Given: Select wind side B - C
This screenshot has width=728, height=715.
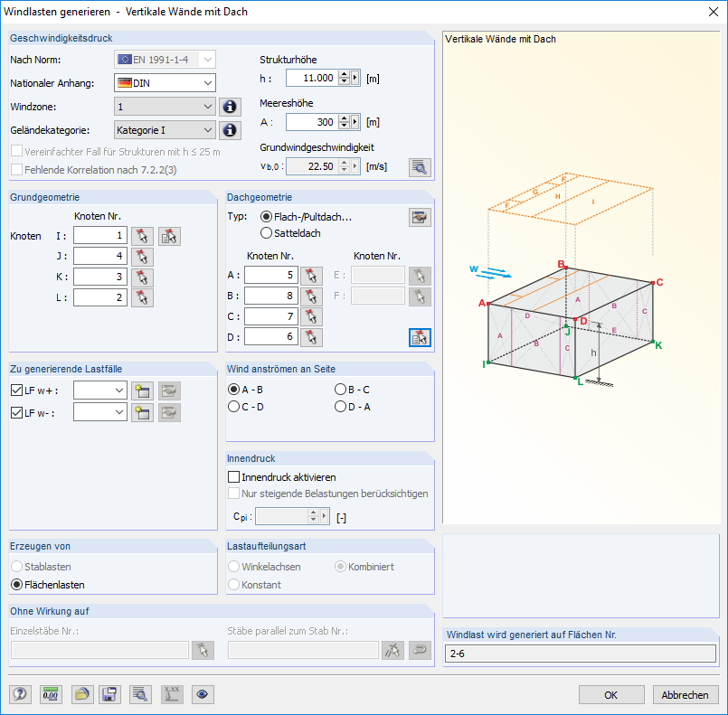Looking at the screenshot, I should coord(340,390).
